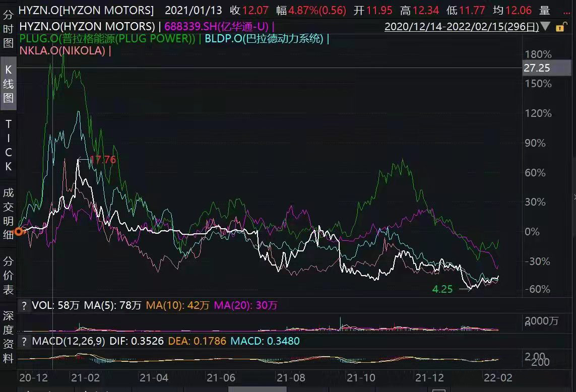The image size is (576, 392).
Task: Click the orange chart origin marker icon
Action: coord(19,232)
